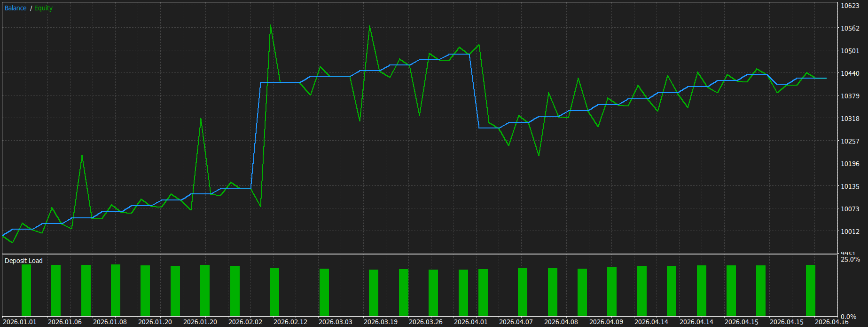
Task: Click the 10623 value on the price axis
Action: pyautogui.click(x=850, y=6)
